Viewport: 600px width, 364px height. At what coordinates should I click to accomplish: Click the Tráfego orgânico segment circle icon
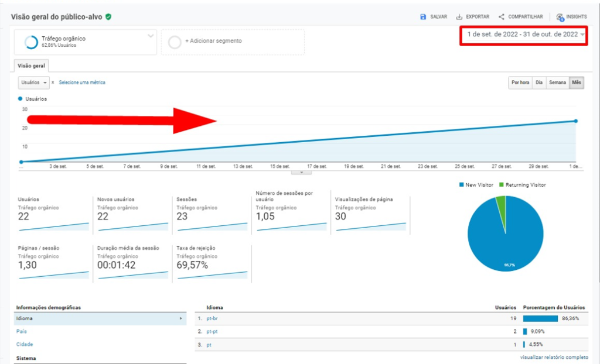(x=31, y=42)
